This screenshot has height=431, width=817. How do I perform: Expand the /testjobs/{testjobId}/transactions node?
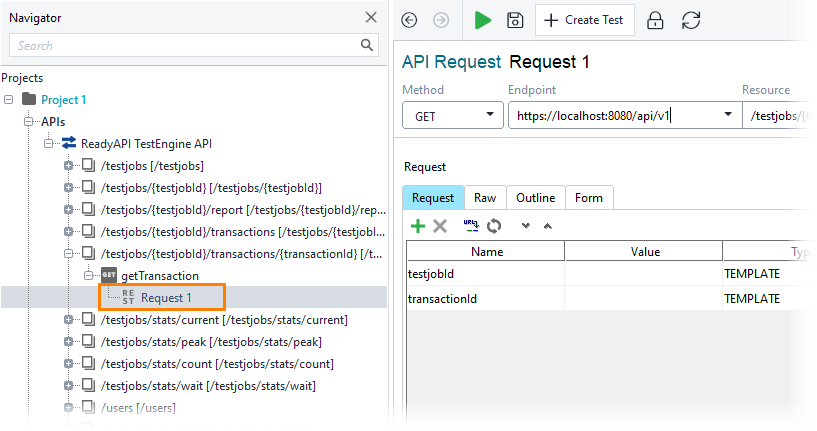(x=68, y=231)
